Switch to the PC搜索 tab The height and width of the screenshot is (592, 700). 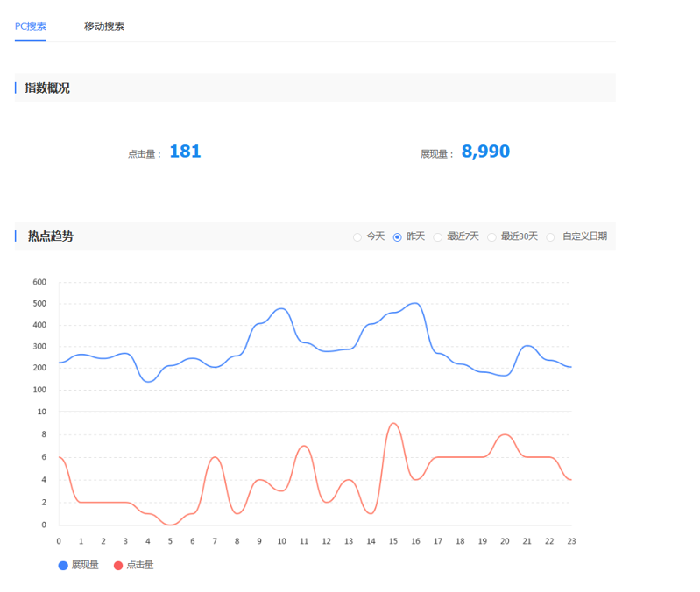31,26
